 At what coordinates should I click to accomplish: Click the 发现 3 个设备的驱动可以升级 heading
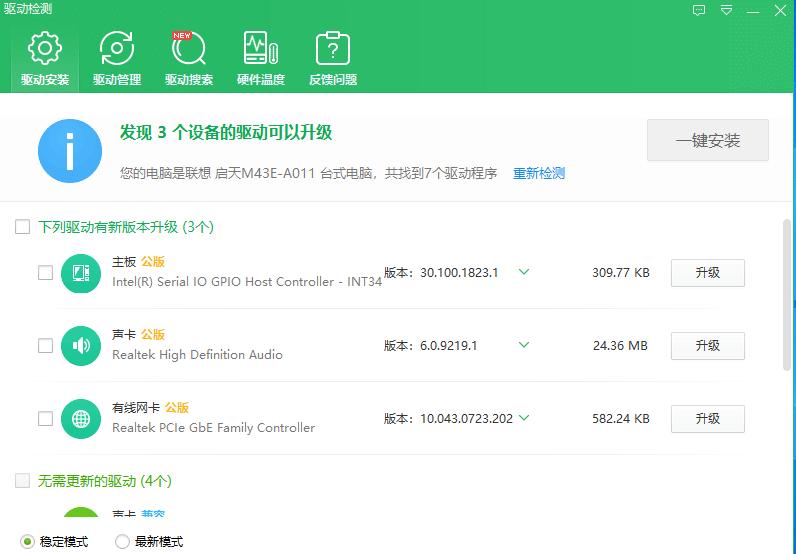pos(226,133)
